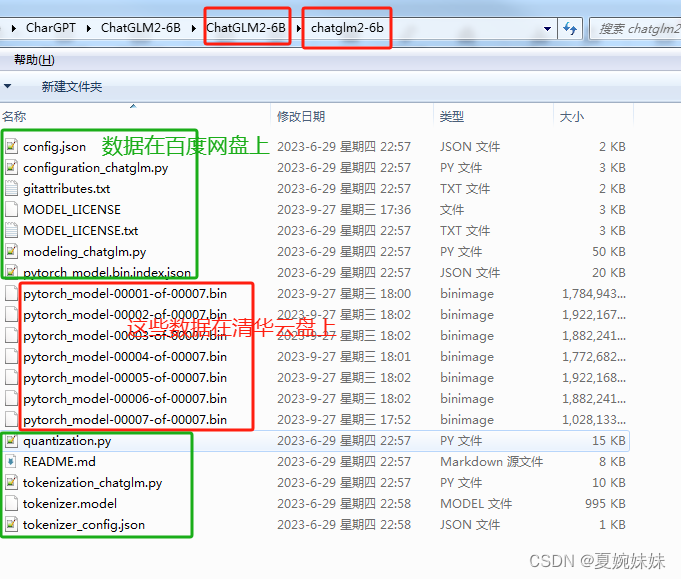Click the pytorch_model-00007-of-00007.bin file icon
Image resolution: width=681 pixels, height=579 pixels.
pos(11,420)
